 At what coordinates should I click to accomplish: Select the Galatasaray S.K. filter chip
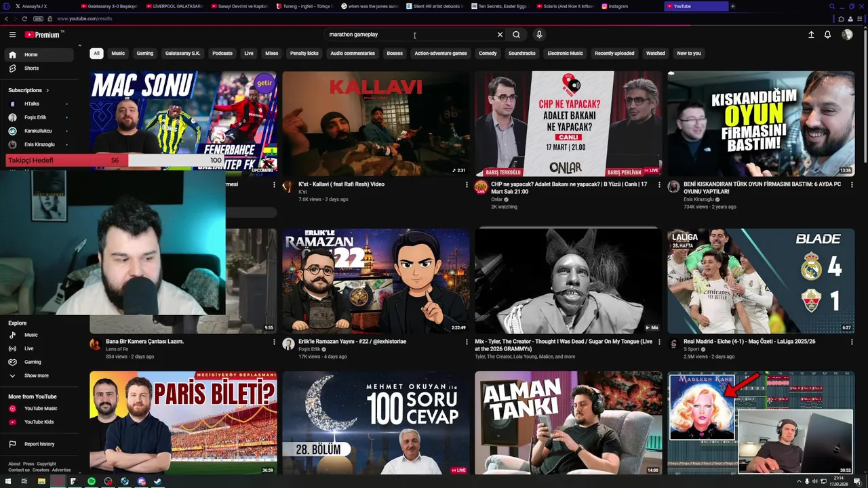183,54
